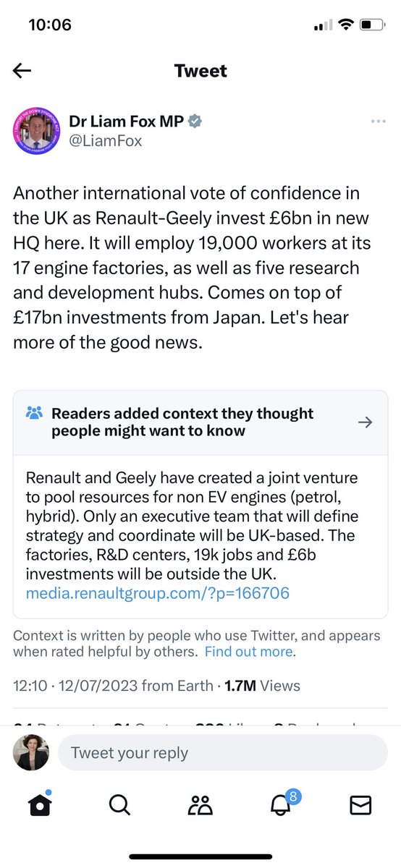Open the three-dot tweet options menu

pyautogui.click(x=378, y=122)
